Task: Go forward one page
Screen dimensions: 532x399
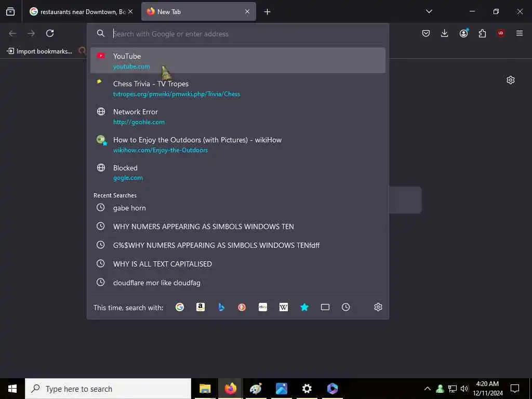Action: pyautogui.click(x=31, y=33)
